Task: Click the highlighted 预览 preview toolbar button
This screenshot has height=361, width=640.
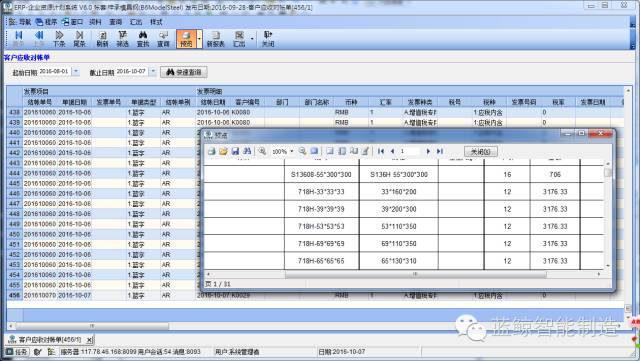Action: point(186,39)
